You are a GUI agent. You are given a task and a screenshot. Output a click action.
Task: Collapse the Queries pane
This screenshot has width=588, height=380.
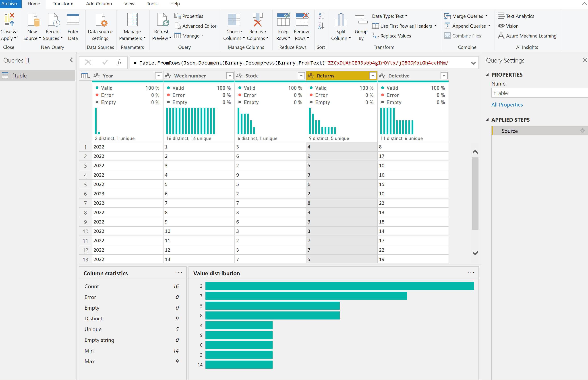[x=71, y=60]
